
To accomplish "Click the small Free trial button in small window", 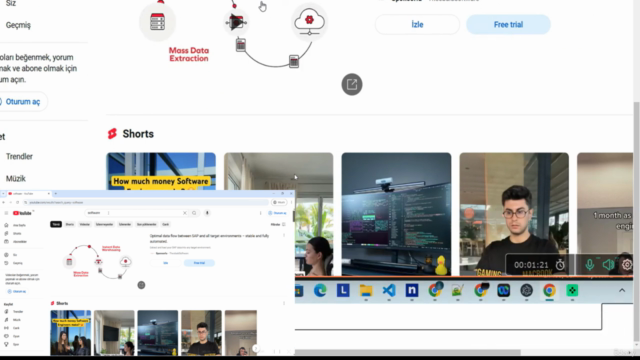I will (199, 263).
